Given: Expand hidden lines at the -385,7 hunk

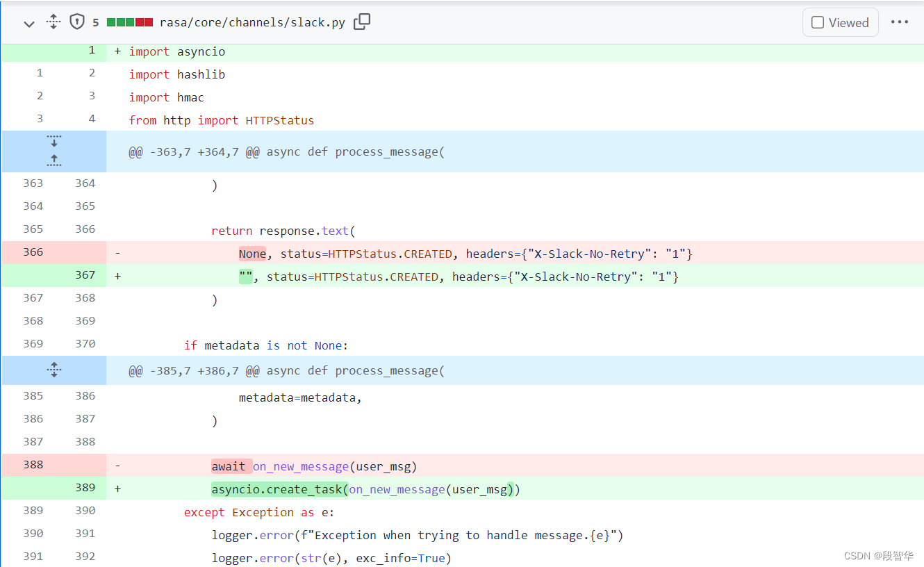Looking at the screenshot, I should (x=54, y=370).
